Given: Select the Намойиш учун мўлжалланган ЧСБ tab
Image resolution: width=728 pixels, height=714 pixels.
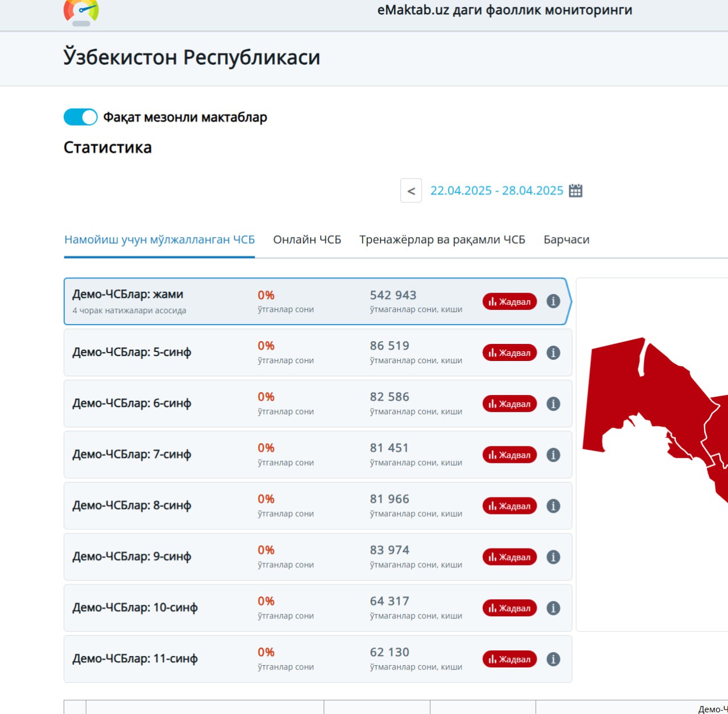Looking at the screenshot, I should click(x=159, y=240).
